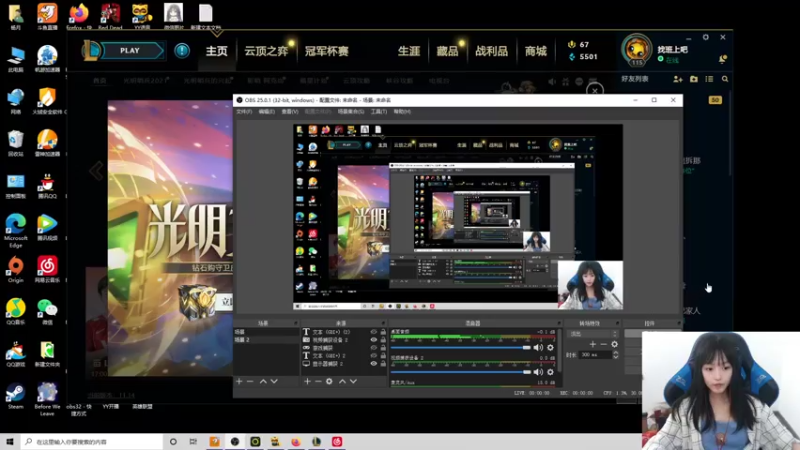Click the previous banner arrow on the League homepage

coord(96,170)
